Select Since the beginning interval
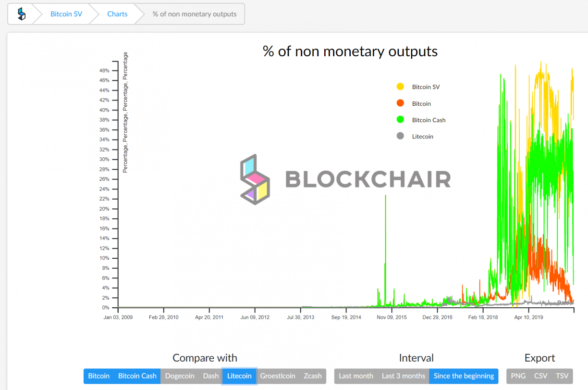 point(464,376)
